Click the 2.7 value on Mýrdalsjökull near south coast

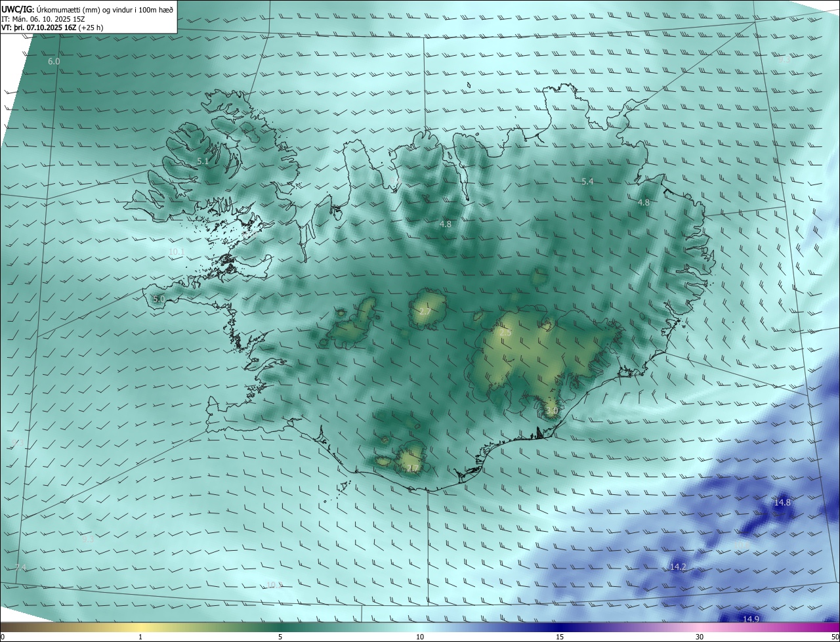pyautogui.click(x=412, y=468)
